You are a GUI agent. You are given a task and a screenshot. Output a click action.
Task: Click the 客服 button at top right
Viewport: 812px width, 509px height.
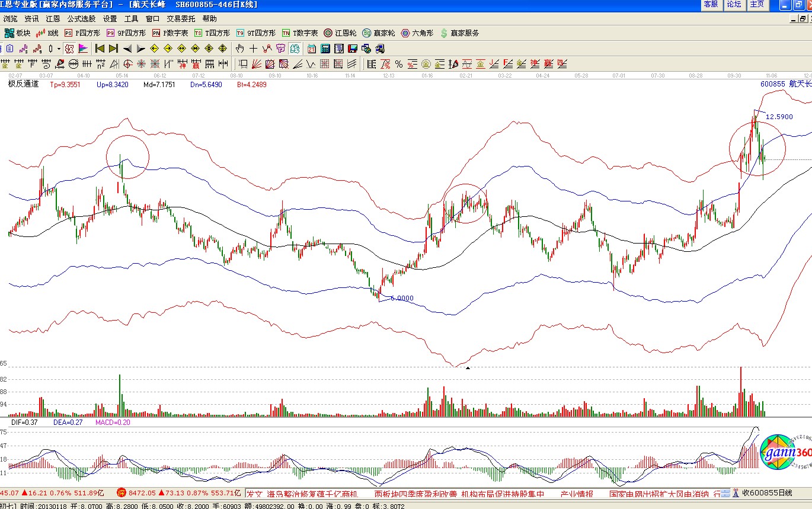[711, 5]
